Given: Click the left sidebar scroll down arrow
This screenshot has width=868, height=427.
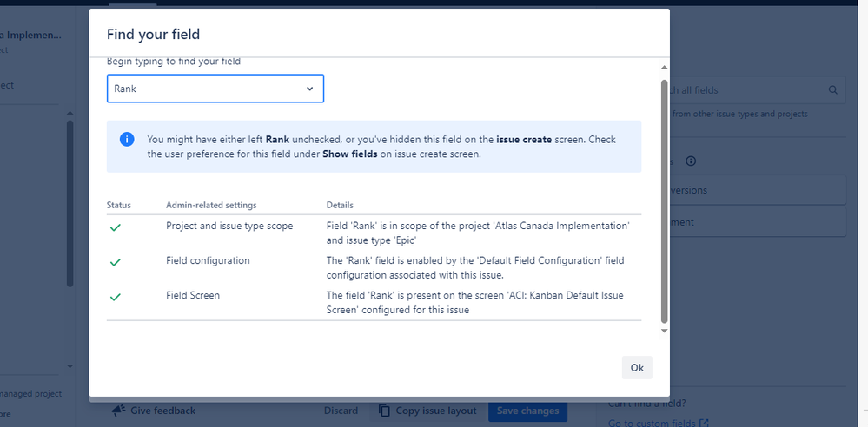Looking at the screenshot, I should coord(70,366).
